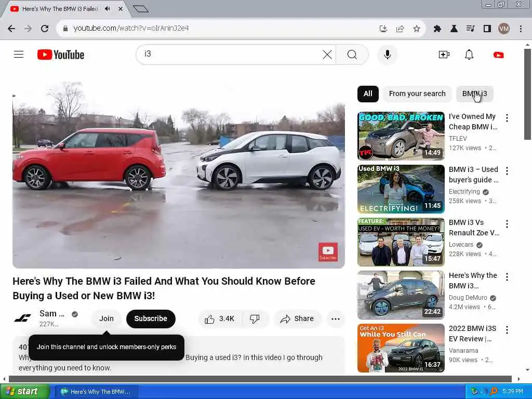Click the magnifier tray icon

(494, 392)
